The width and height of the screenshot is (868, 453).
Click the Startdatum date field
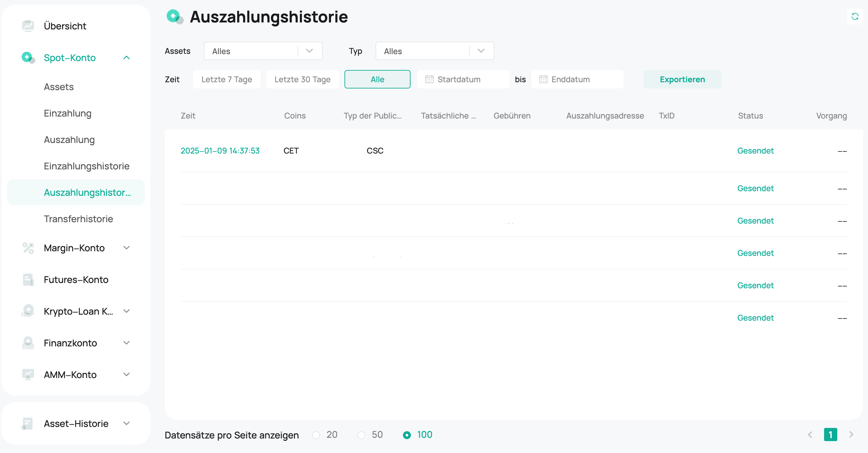click(463, 79)
